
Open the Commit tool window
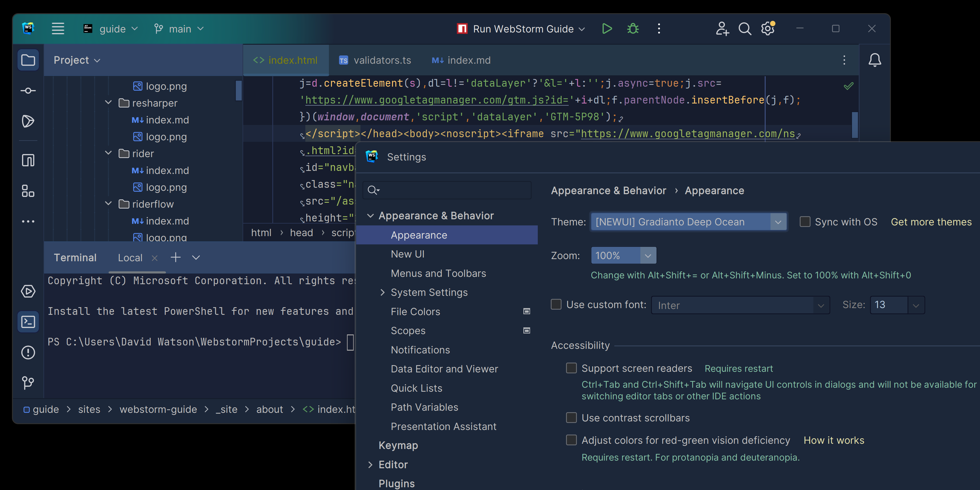pyautogui.click(x=28, y=91)
